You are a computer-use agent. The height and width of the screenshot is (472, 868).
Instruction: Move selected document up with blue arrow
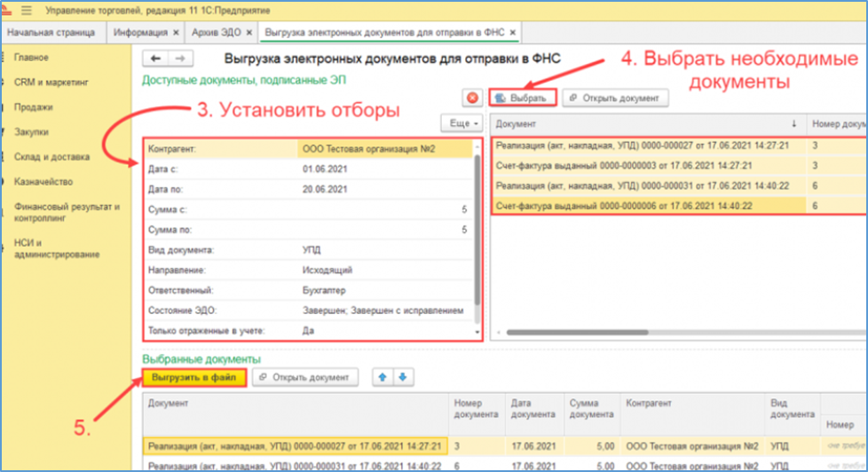(383, 377)
